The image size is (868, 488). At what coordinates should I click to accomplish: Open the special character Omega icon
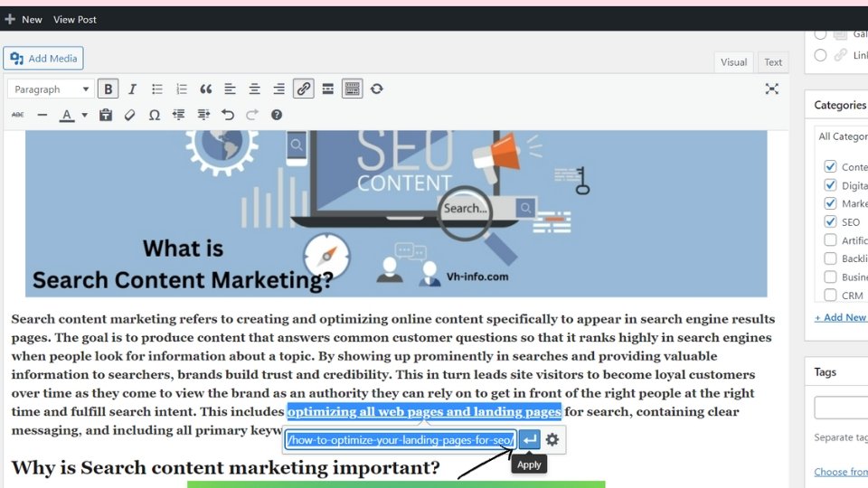pos(155,115)
